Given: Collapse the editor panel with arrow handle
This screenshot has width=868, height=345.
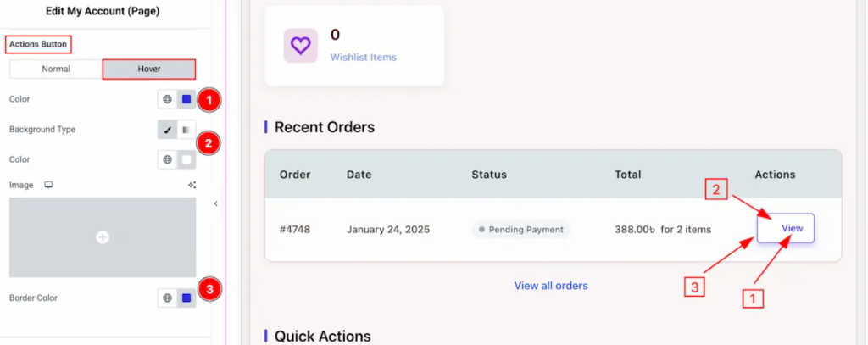Looking at the screenshot, I should click(x=216, y=203).
